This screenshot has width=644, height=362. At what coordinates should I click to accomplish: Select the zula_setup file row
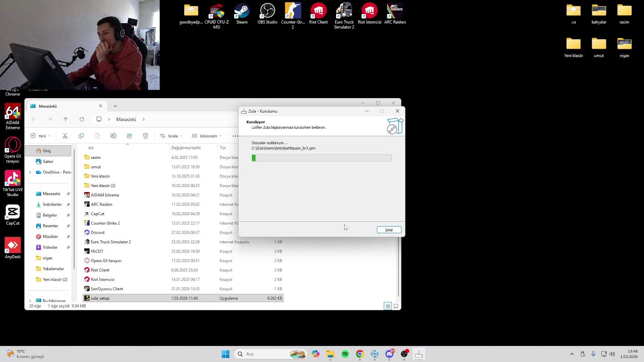[183, 298]
